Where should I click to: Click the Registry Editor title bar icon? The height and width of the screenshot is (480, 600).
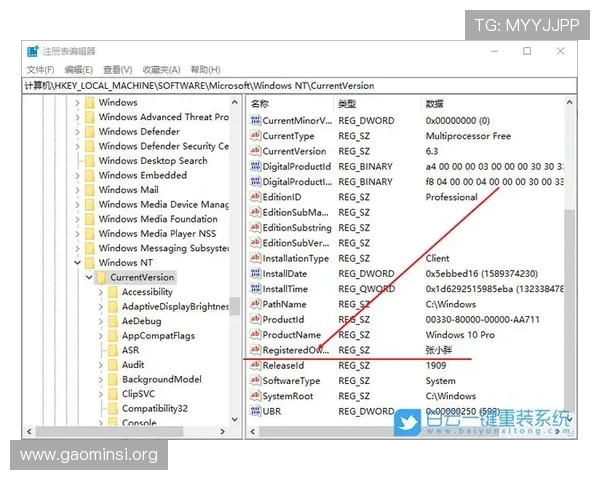click(33, 51)
